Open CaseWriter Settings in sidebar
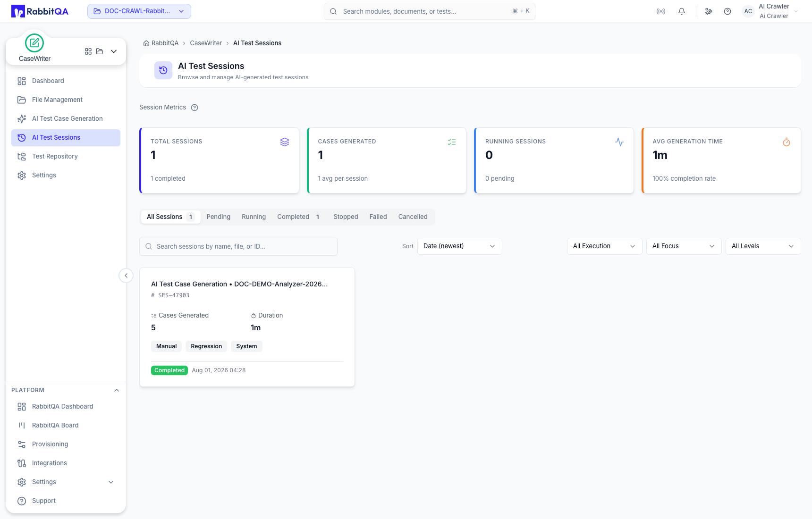 [x=66, y=176]
